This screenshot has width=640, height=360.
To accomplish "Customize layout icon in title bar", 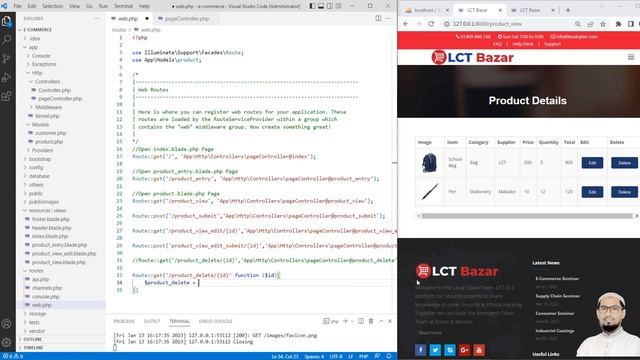I will 338,6.
